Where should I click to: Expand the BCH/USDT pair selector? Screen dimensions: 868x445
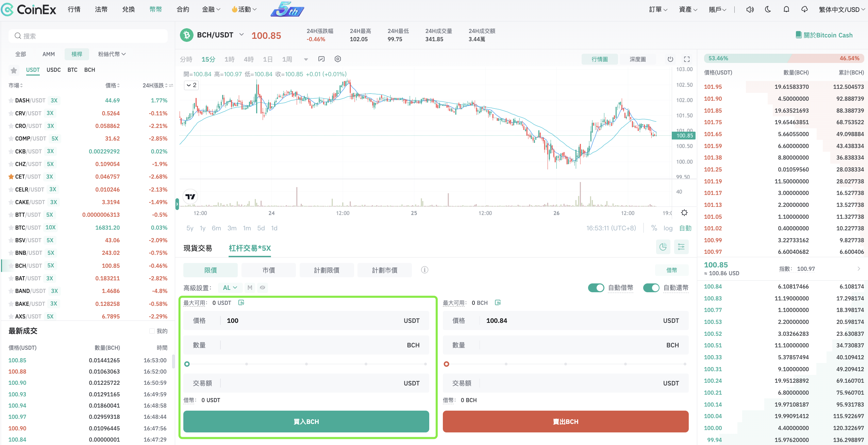click(x=241, y=35)
